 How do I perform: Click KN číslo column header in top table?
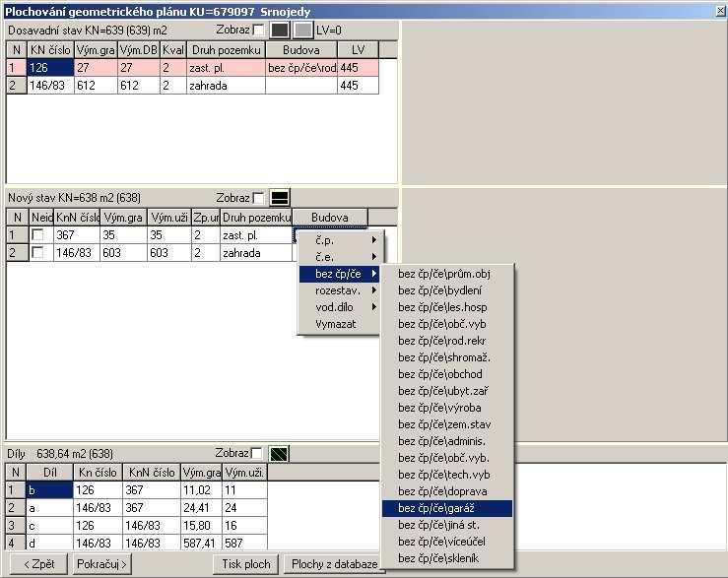point(50,49)
